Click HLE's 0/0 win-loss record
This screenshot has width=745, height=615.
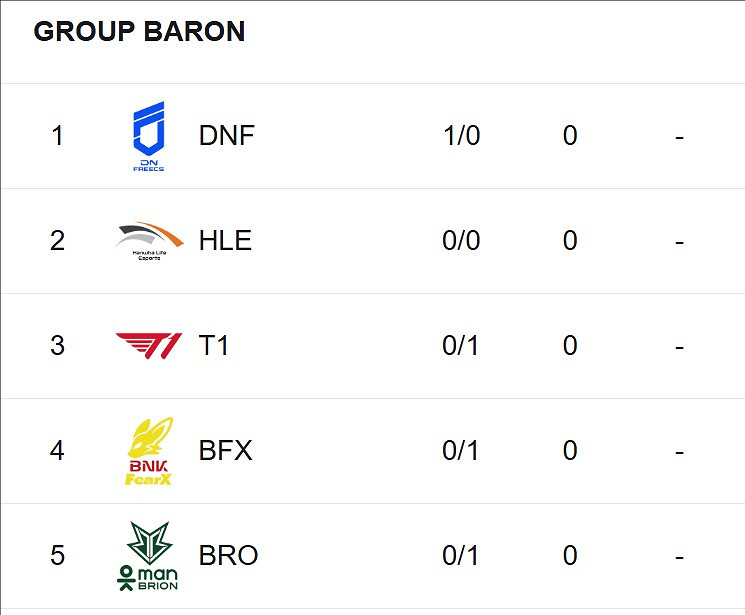(x=461, y=241)
